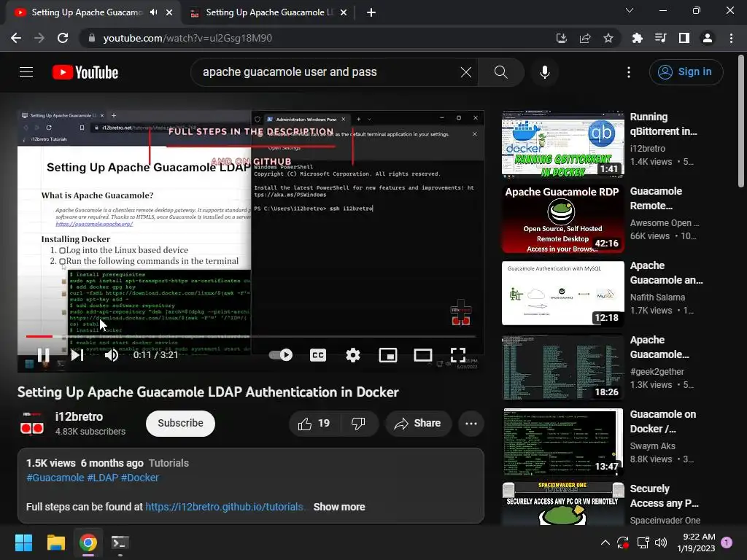Open video player settings gear
Image resolution: width=747 pixels, height=560 pixels.
pos(353,355)
